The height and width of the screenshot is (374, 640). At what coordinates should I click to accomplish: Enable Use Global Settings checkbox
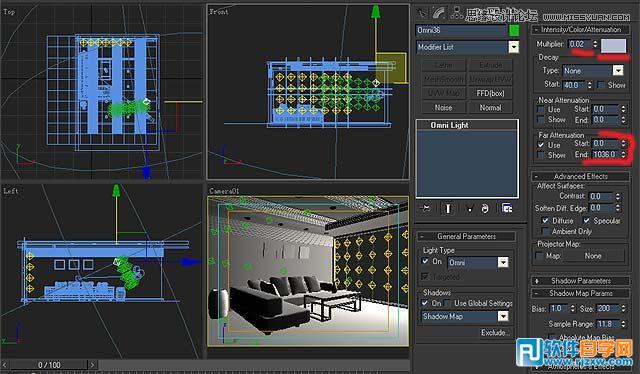click(448, 303)
